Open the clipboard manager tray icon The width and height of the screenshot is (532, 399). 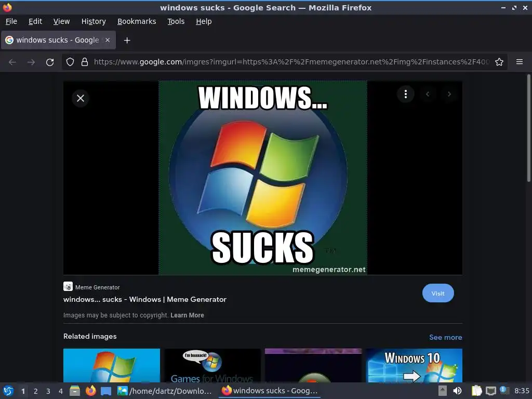tap(477, 391)
